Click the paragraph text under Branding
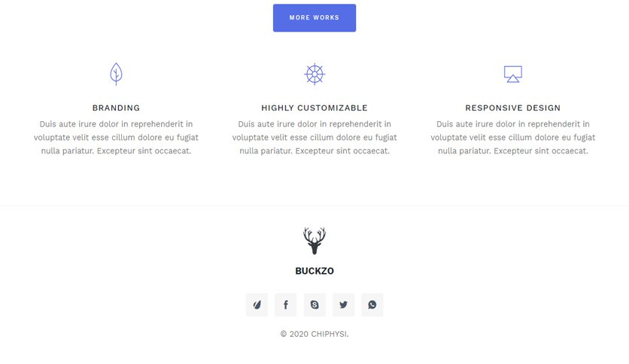The image size is (629, 364). coord(116,138)
